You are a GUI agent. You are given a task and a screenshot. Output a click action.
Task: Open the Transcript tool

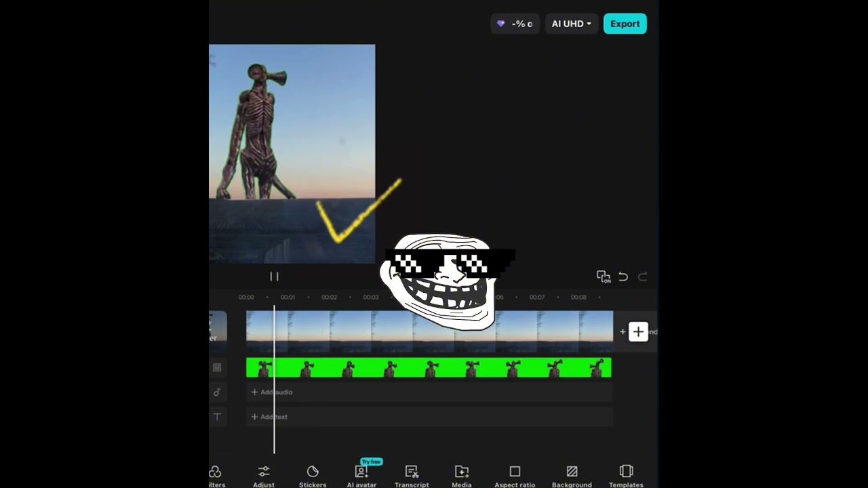click(x=412, y=476)
